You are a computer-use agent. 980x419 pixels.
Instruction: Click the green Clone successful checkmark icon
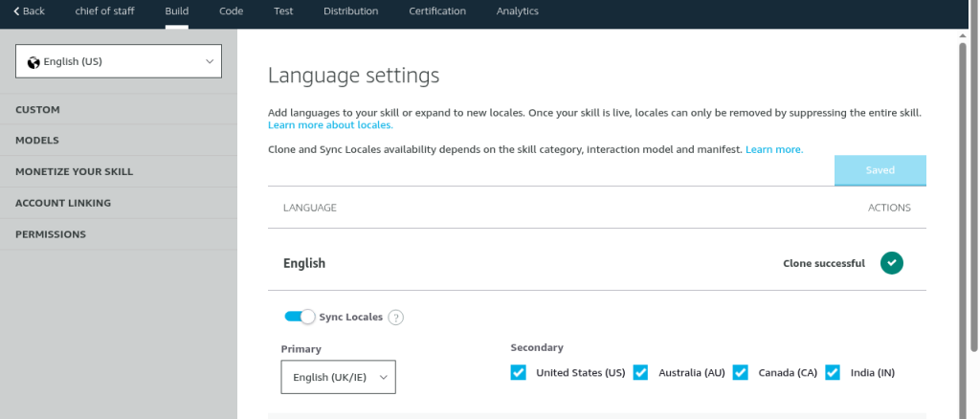click(x=892, y=263)
